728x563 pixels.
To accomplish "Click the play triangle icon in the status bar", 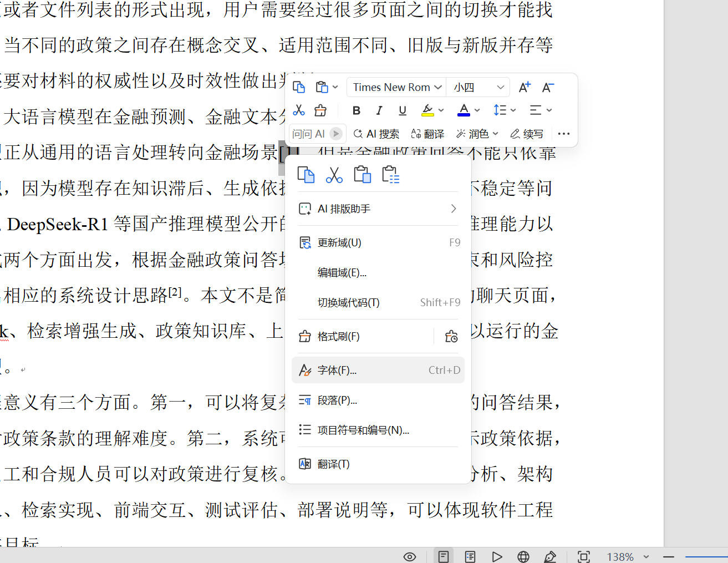I will [x=497, y=556].
